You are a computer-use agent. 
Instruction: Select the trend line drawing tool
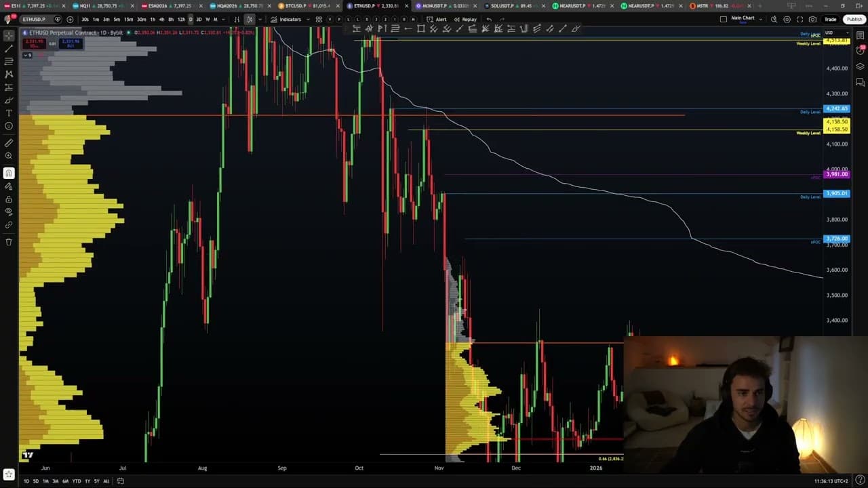click(9, 48)
